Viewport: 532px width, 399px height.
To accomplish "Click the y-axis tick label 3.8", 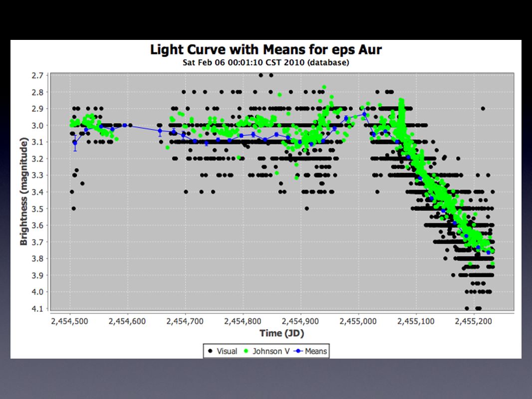I will pos(37,259).
